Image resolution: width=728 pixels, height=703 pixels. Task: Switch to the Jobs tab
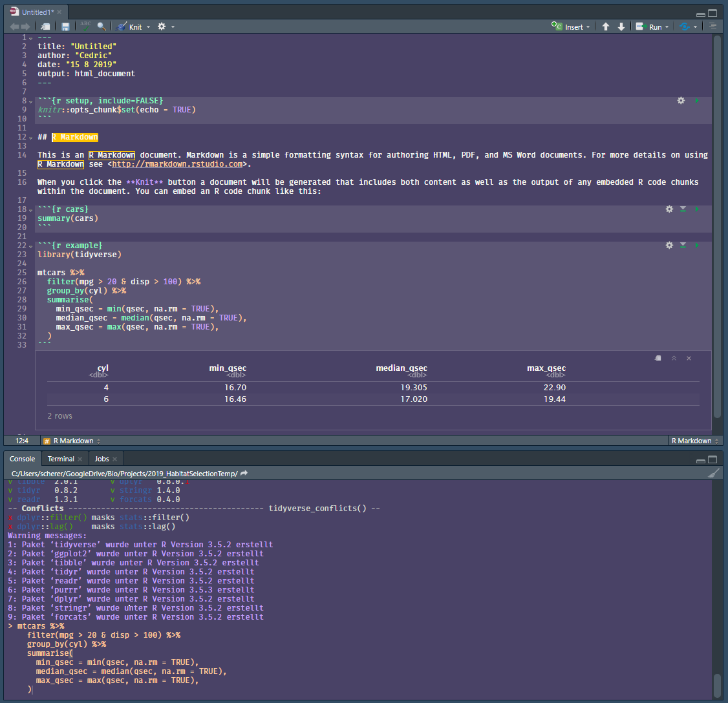pos(102,459)
